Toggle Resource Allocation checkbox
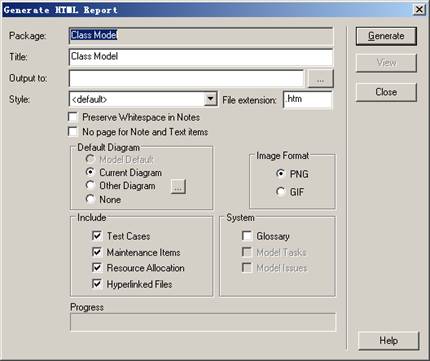Screen dimensions: 430x361 tap(97, 267)
